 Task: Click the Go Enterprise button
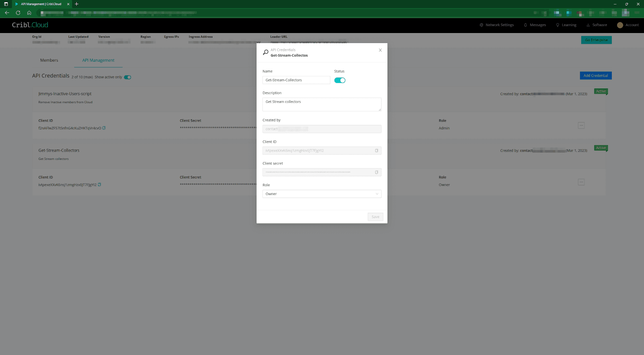pyautogui.click(x=596, y=40)
